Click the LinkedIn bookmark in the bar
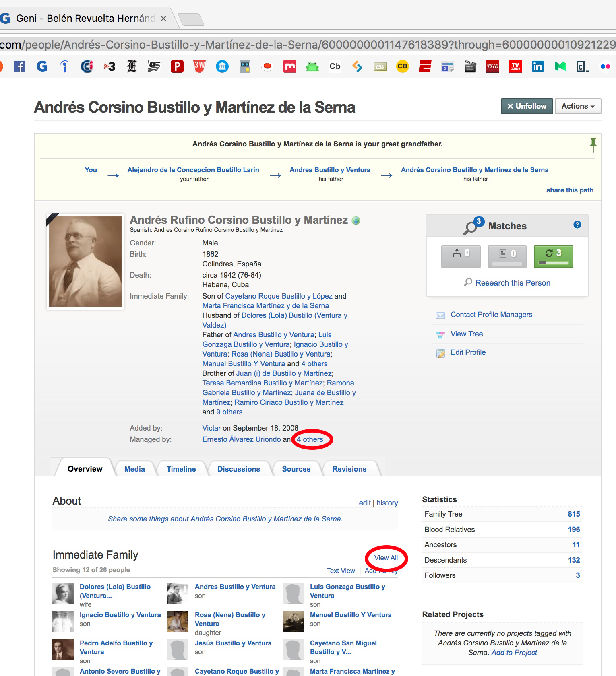The width and height of the screenshot is (616, 676). pyautogui.click(x=537, y=66)
